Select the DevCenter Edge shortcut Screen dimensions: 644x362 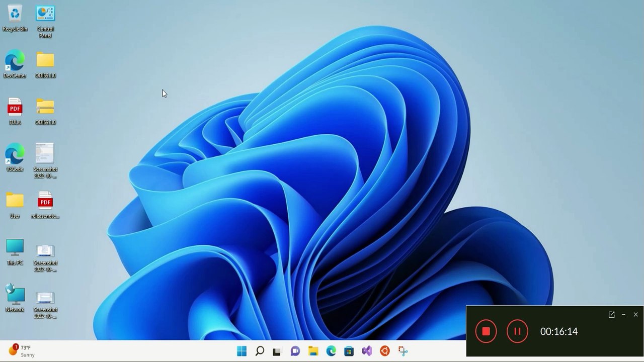(15, 64)
